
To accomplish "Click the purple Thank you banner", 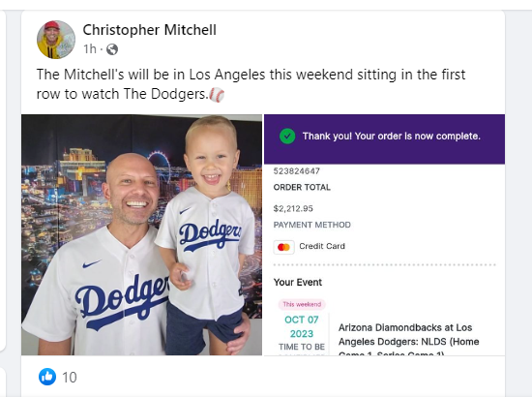I will 384,139.
